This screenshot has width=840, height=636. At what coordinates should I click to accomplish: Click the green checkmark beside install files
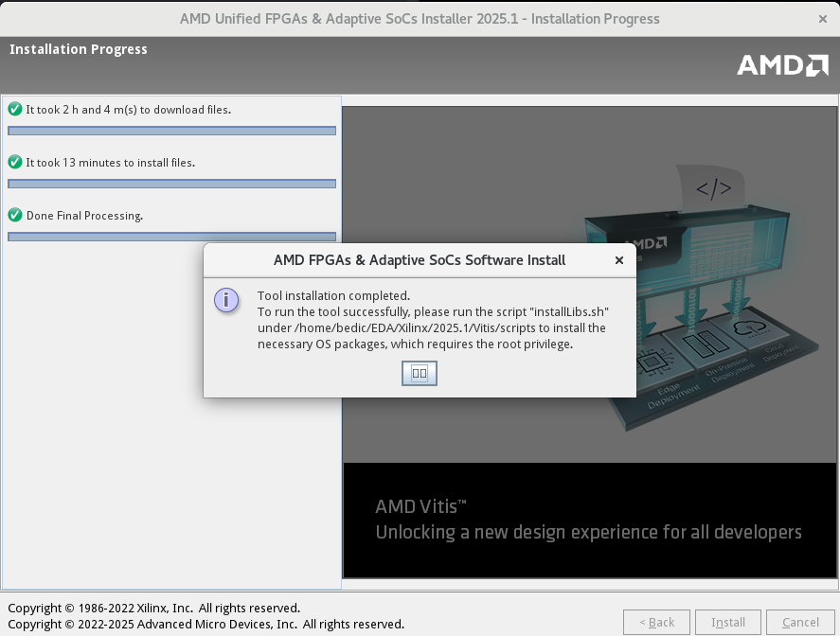(x=15, y=162)
